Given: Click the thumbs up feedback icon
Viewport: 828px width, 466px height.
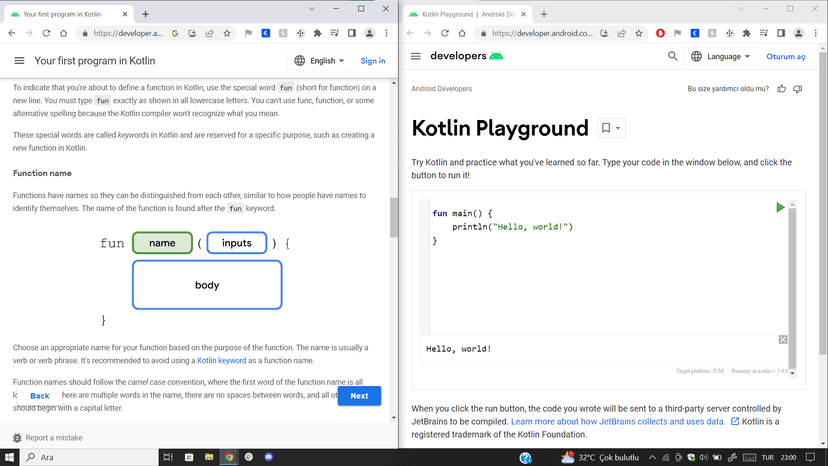Looking at the screenshot, I should pyautogui.click(x=781, y=89).
